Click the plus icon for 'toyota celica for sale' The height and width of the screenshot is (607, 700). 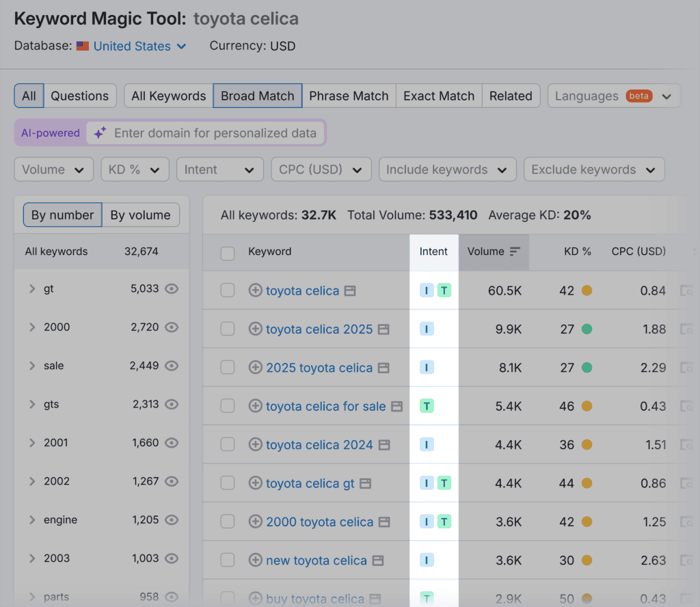coord(255,406)
